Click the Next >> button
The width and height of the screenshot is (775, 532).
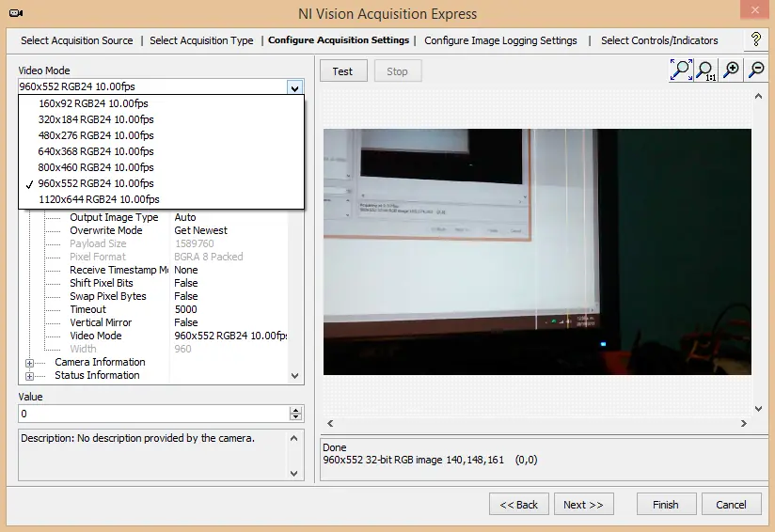pyautogui.click(x=584, y=505)
